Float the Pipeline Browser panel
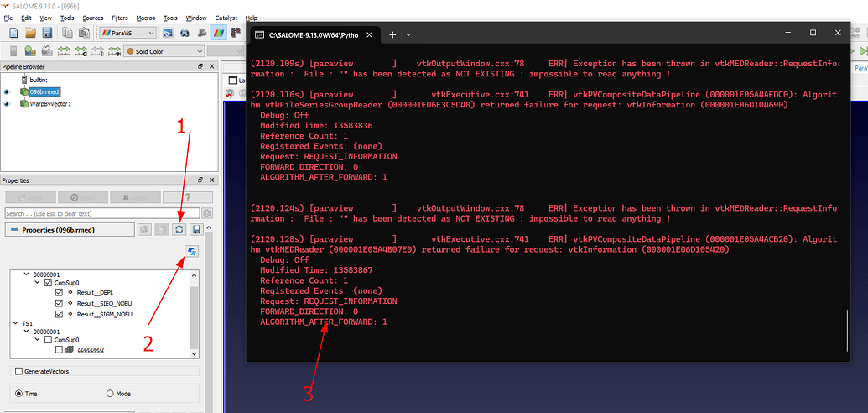The image size is (868, 413). tap(200, 67)
